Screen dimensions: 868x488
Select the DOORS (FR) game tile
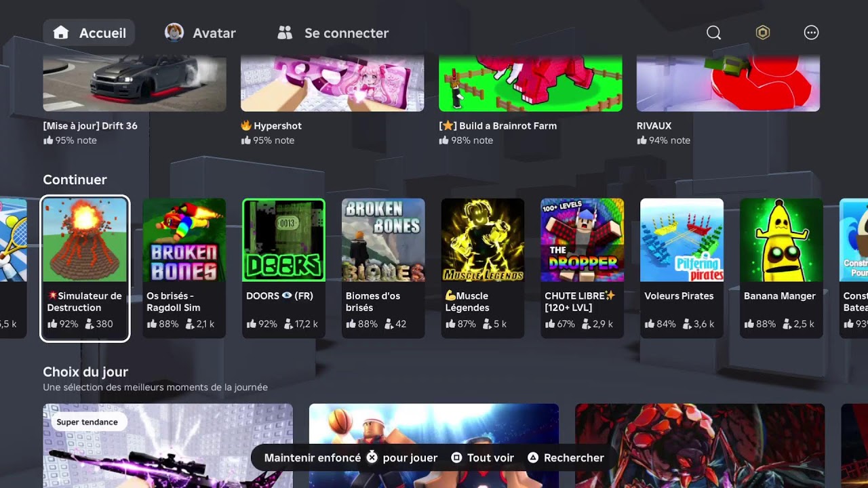[283, 268]
